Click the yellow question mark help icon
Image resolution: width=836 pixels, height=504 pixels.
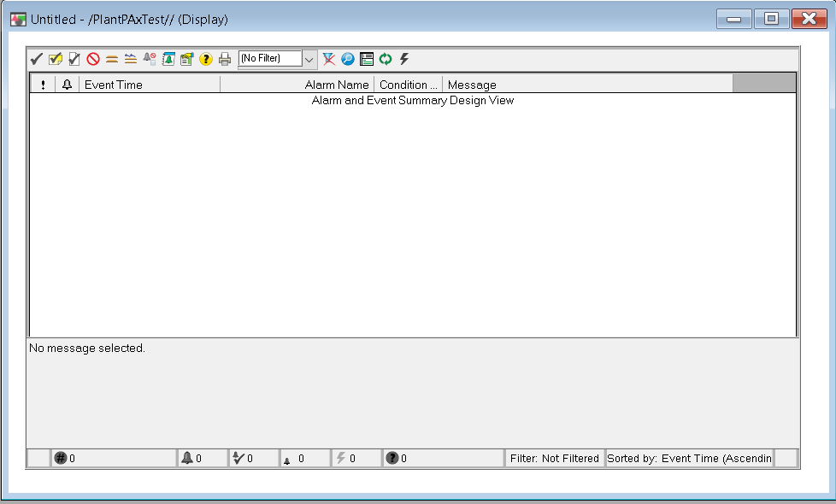tap(206, 59)
